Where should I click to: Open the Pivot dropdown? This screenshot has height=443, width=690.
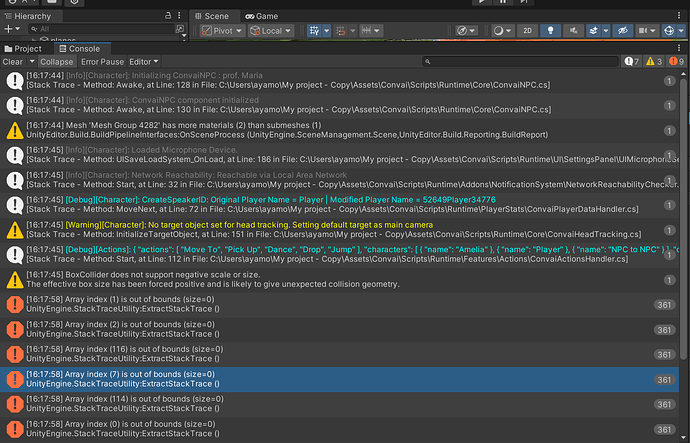coord(222,31)
